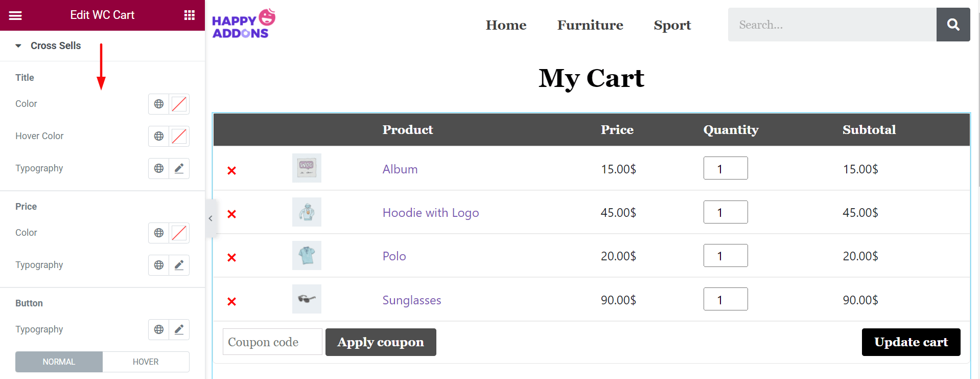The width and height of the screenshot is (980, 379).
Task: Remove Album from the cart
Action: click(x=231, y=170)
